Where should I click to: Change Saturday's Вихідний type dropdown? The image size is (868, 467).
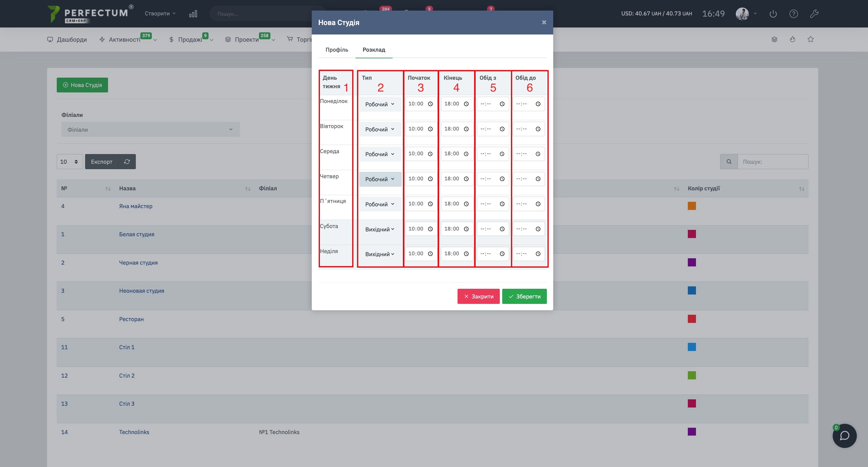[380, 229]
